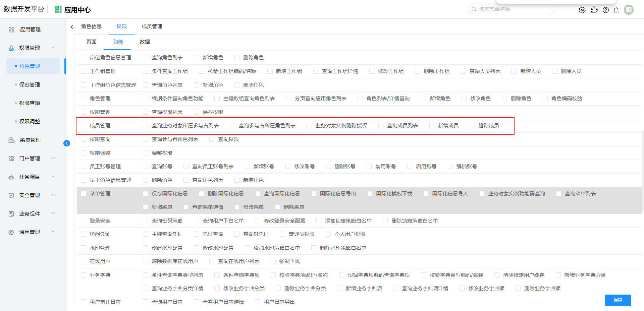Switch to the 数据 sub-tab
Viewport: 644px width, 311px height.
[145, 42]
